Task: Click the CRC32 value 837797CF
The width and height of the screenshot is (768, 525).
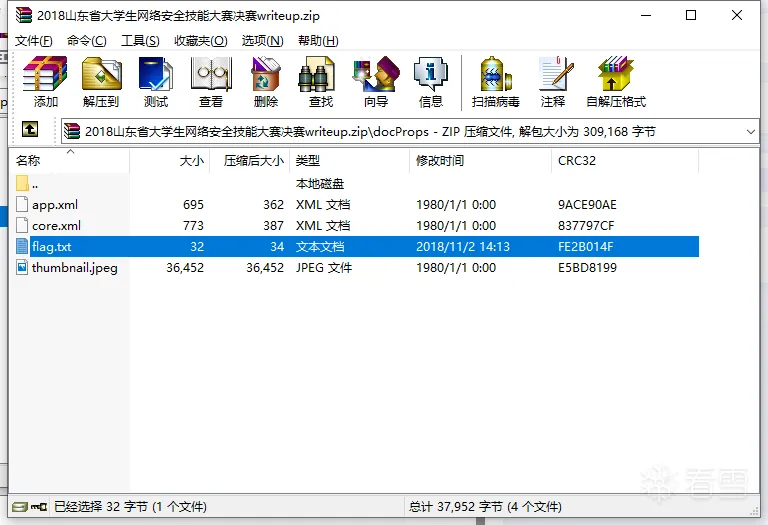Action: 586,226
